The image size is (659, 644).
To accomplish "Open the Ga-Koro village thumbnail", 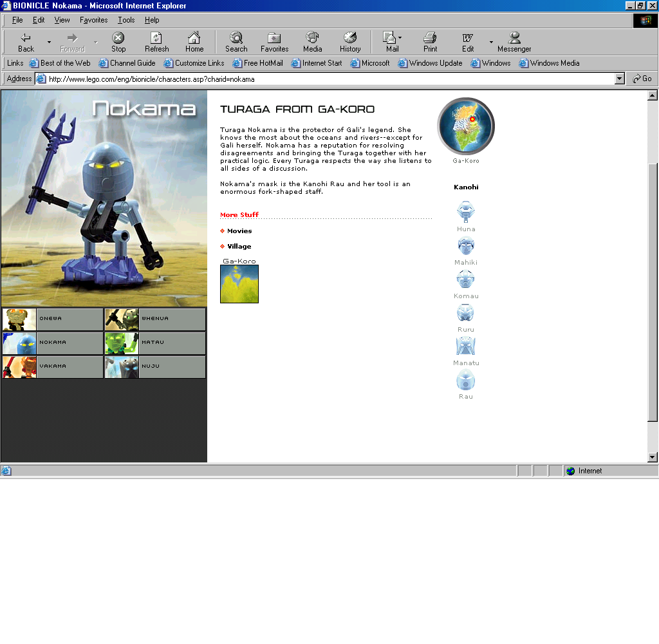I will tap(239, 284).
